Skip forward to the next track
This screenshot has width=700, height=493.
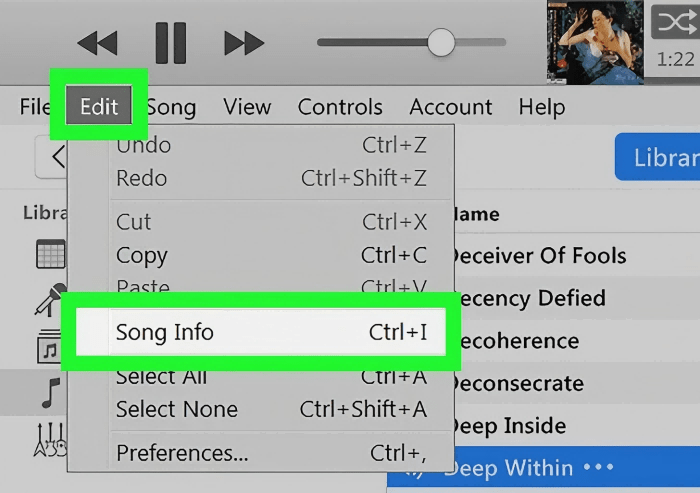(244, 43)
